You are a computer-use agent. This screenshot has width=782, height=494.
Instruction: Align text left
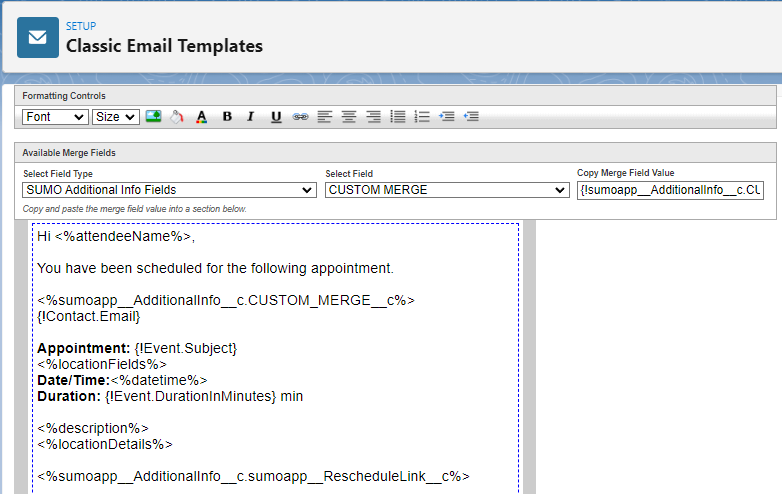325,117
